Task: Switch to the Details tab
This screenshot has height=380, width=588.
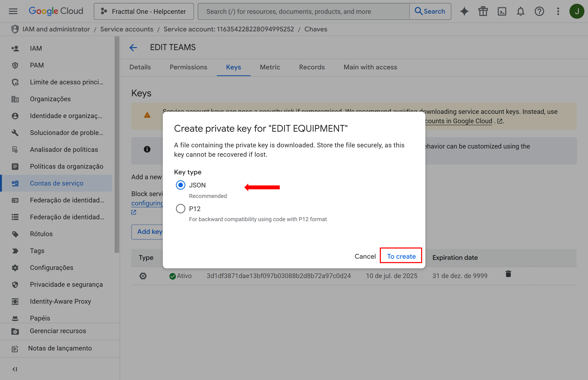Action: 140,67
